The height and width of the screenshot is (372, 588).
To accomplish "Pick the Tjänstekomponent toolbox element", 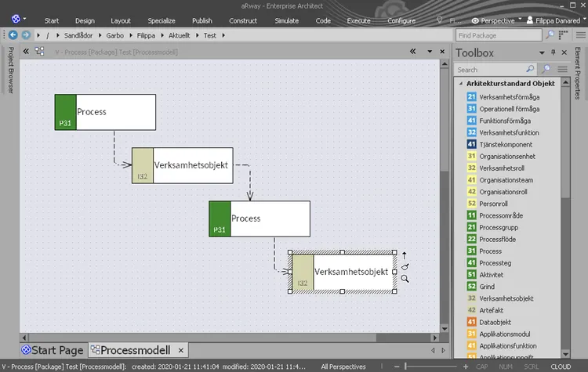I will pyautogui.click(x=506, y=144).
